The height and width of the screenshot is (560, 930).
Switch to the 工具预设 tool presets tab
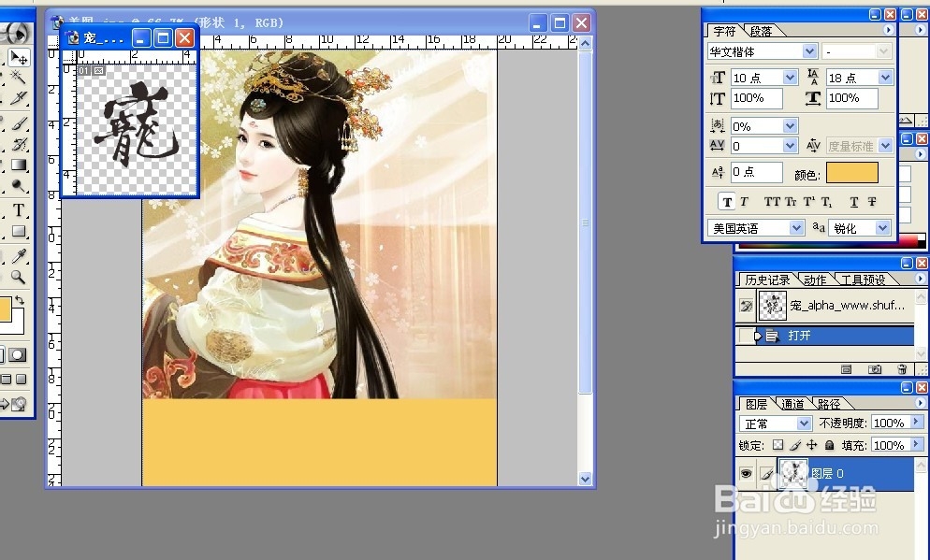point(863,280)
